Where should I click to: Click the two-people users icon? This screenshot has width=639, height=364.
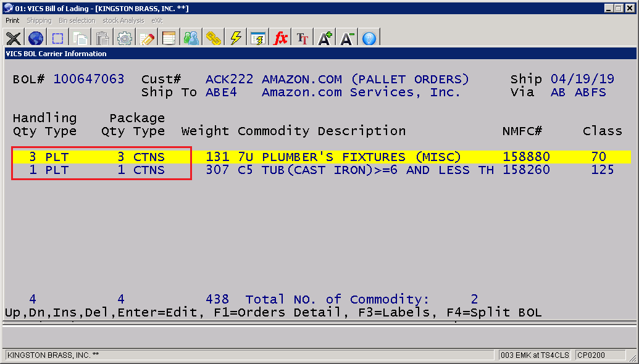tap(191, 38)
